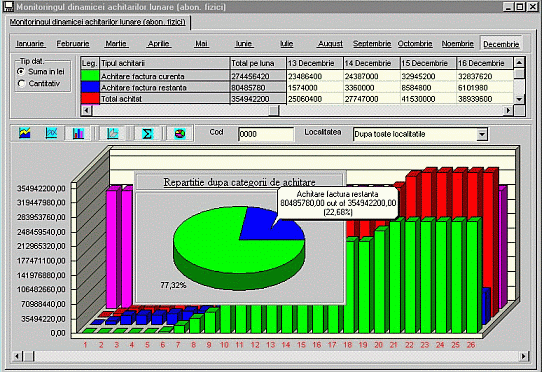The height and width of the screenshot is (372, 542).
Task: Switch to the Ianuarie month tab
Action: (30, 44)
